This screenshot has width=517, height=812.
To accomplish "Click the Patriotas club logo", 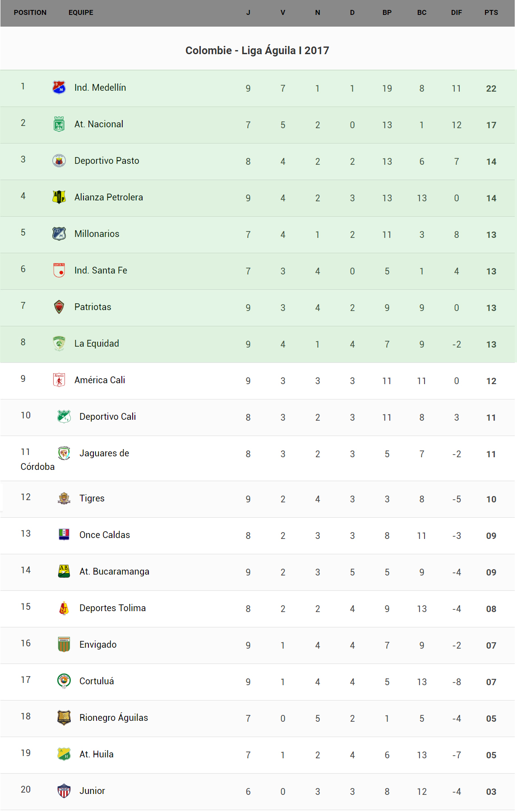I will pyautogui.click(x=59, y=306).
